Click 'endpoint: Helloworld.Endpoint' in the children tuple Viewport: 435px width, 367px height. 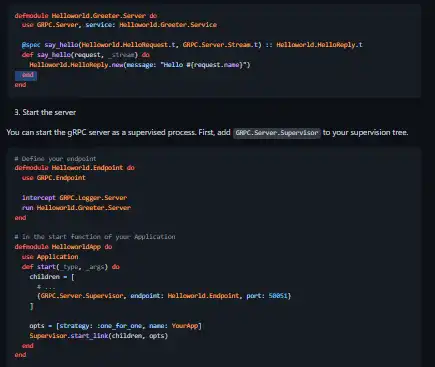(x=185, y=296)
